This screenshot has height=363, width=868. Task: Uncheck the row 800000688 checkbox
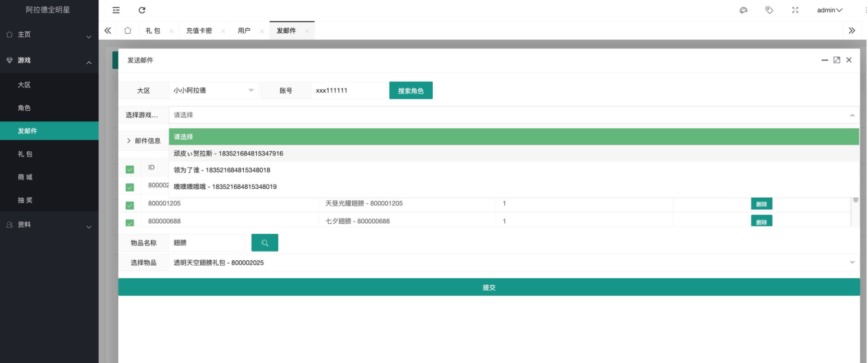point(130,222)
